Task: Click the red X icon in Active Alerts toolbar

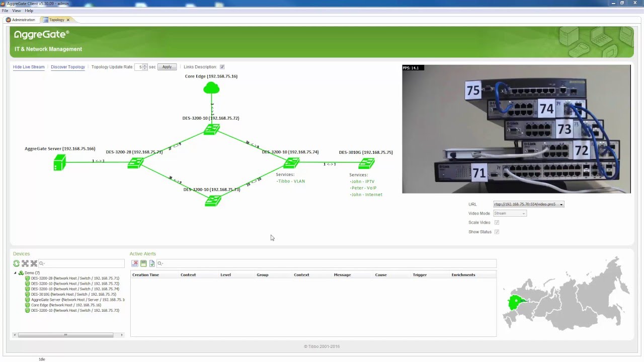Action: [x=135, y=263]
